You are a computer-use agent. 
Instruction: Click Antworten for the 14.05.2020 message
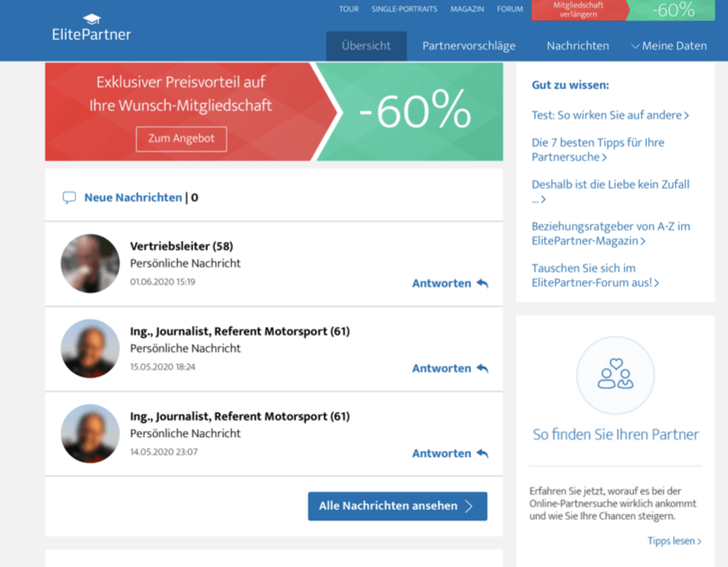coord(441,453)
